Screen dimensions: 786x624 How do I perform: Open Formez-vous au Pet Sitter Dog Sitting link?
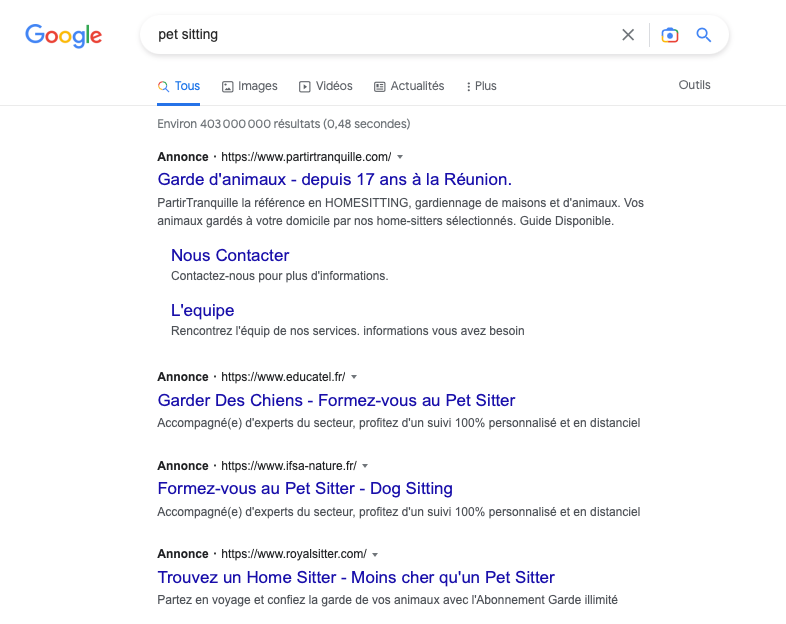click(x=305, y=489)
